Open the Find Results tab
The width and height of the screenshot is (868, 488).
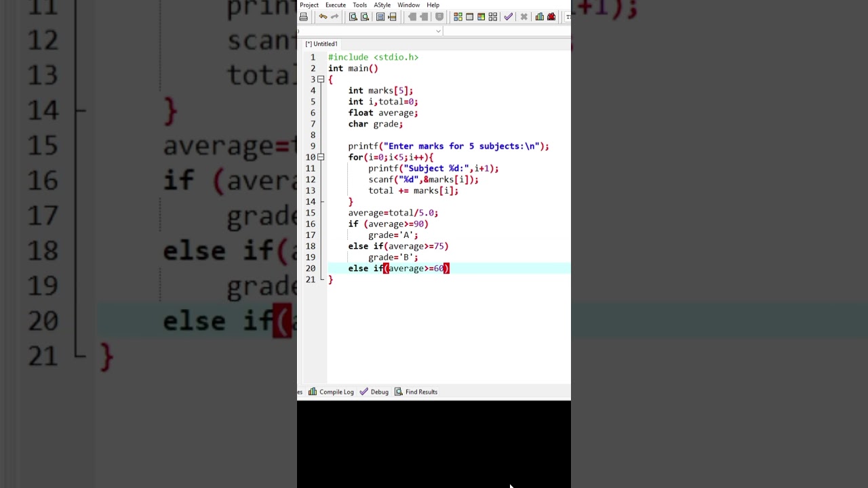[x=416, y=392]
